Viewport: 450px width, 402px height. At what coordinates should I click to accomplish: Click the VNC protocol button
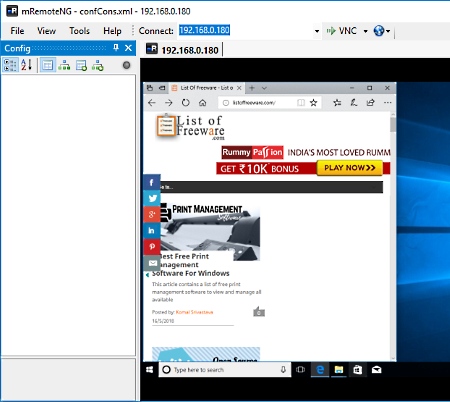pyautogui.click(x=342, y=31)
